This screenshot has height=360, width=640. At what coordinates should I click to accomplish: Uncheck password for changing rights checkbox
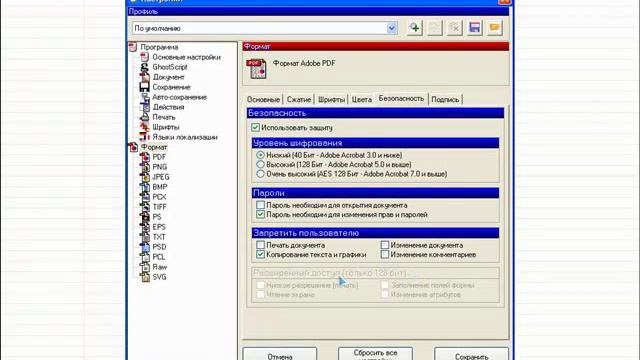[260, 214]
